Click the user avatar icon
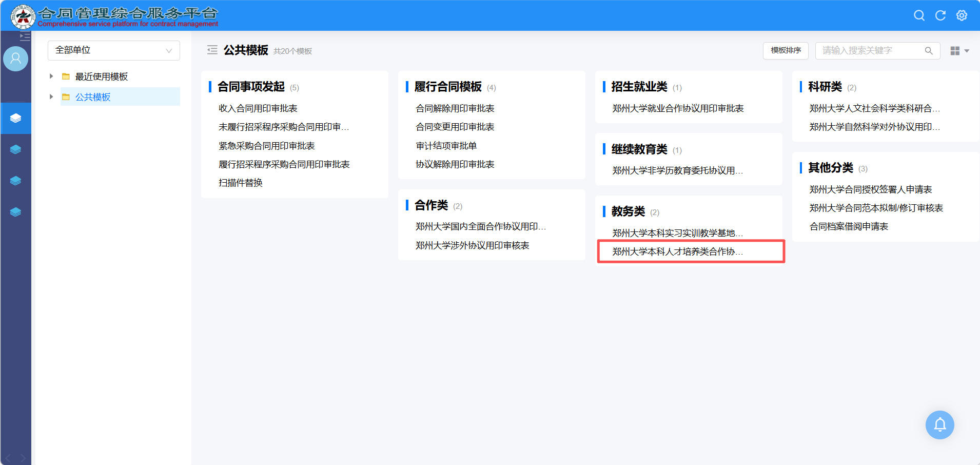980x465 pixels. (x=15, y=59)
